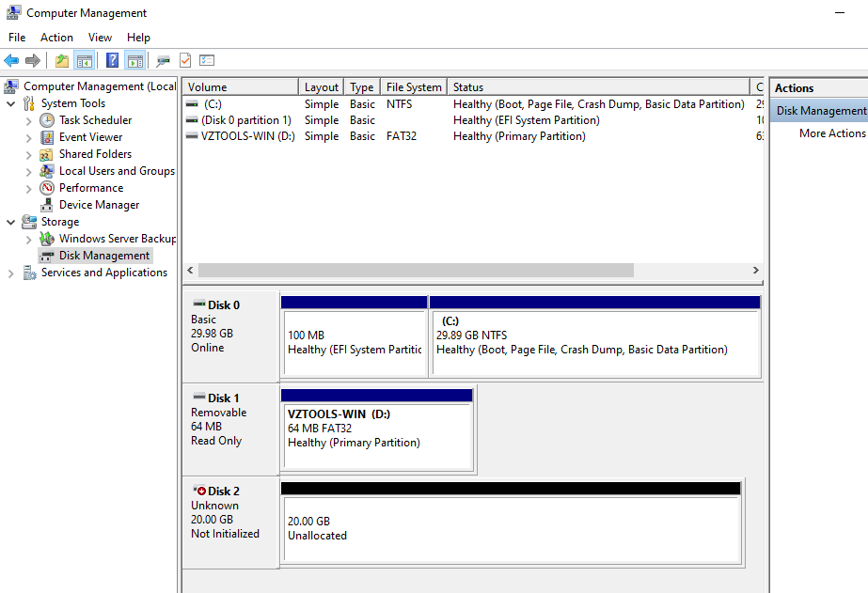This screenshot has height=593, width=868.
Task: Expand Local Users and Groups node
Action: 29,171
